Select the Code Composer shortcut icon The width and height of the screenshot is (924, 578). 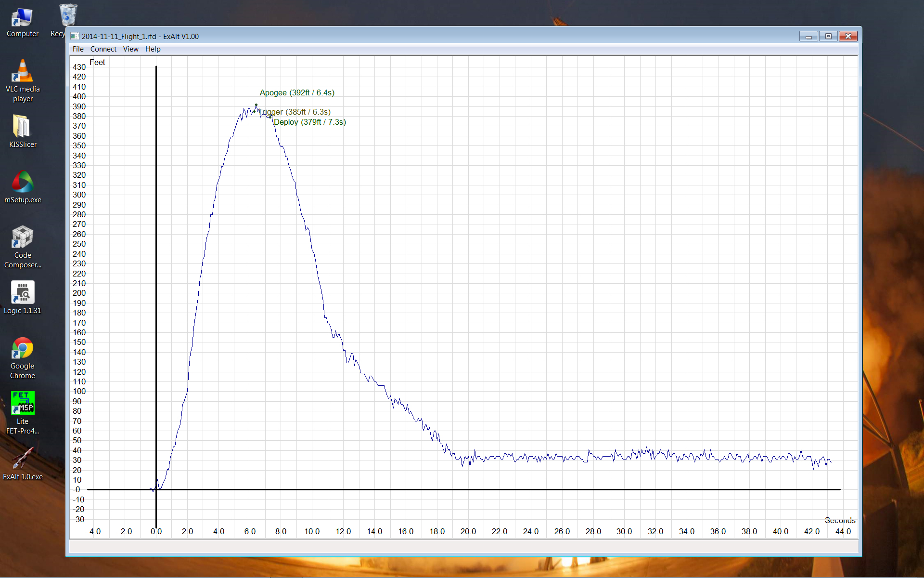[x=22, y=247]
